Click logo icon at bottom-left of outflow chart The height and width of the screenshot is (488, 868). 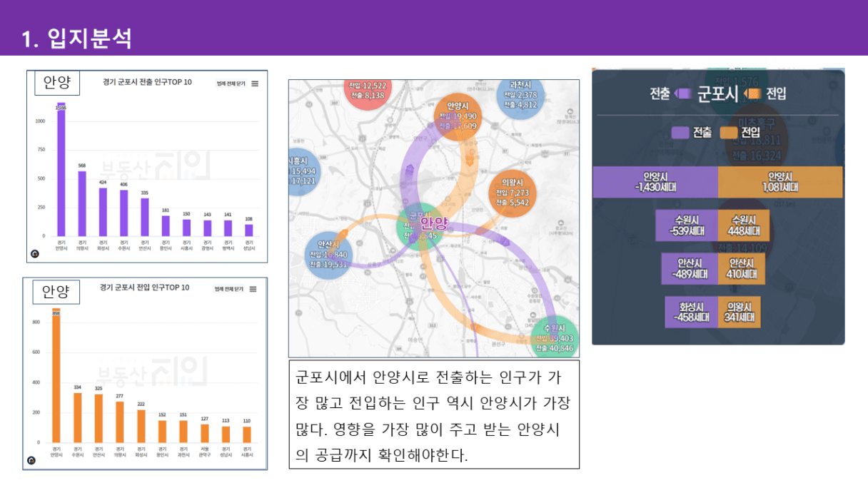pyautogui.click(x=34, y=253)
